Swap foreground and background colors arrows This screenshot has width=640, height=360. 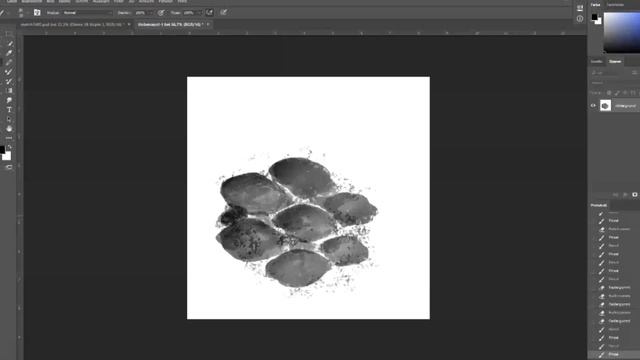(10, 147)
